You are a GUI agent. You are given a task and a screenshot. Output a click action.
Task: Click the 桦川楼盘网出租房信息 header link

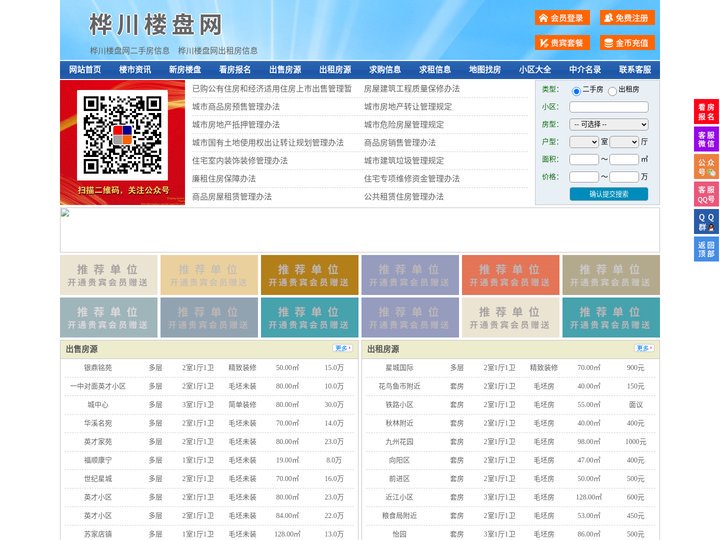point(218,51)
